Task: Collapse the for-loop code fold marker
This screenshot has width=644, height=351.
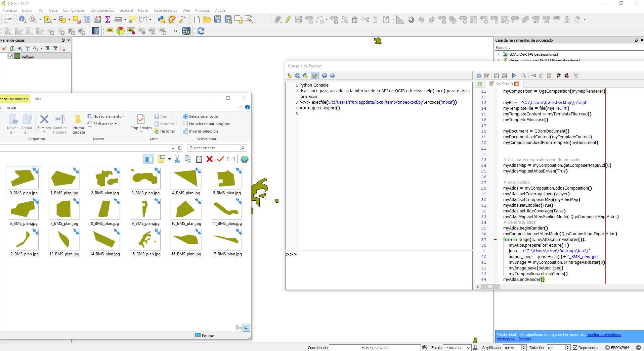Action: [495, 240]
